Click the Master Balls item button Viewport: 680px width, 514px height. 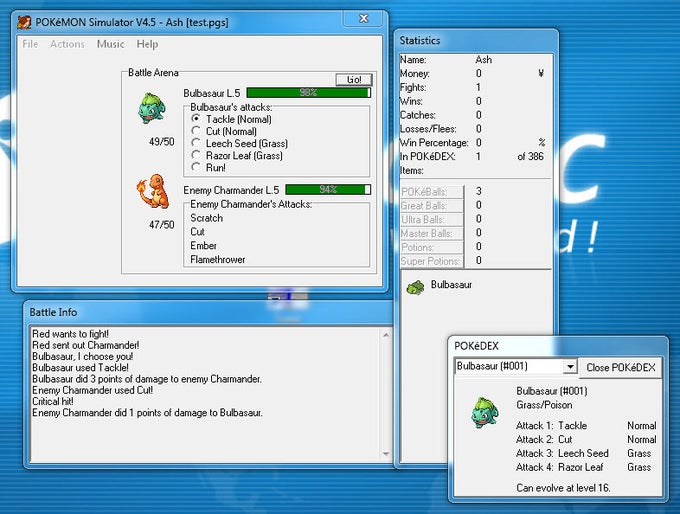pyautogui.click(x=432, y=233)
